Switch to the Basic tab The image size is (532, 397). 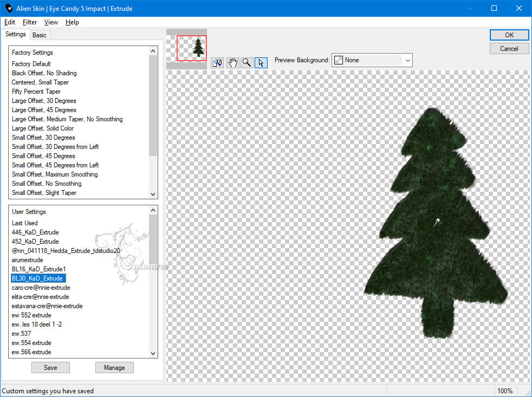40,35
